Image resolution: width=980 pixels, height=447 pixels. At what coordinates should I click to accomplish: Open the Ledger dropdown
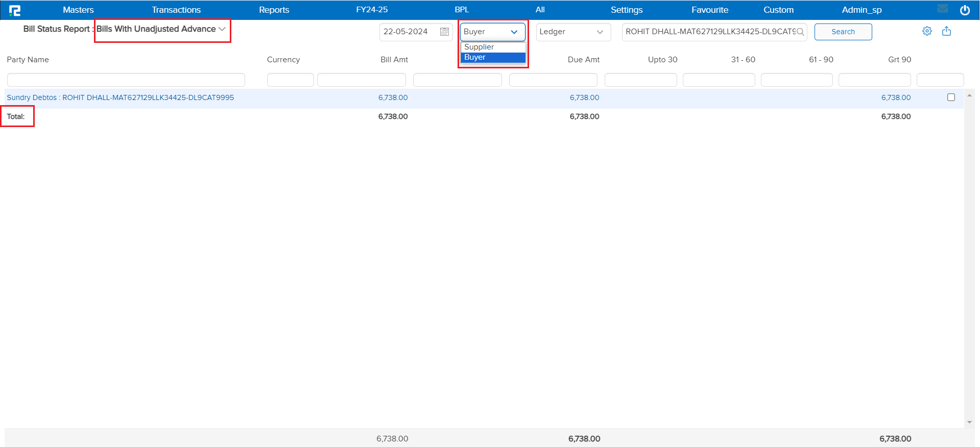click(x=573, y=32)
